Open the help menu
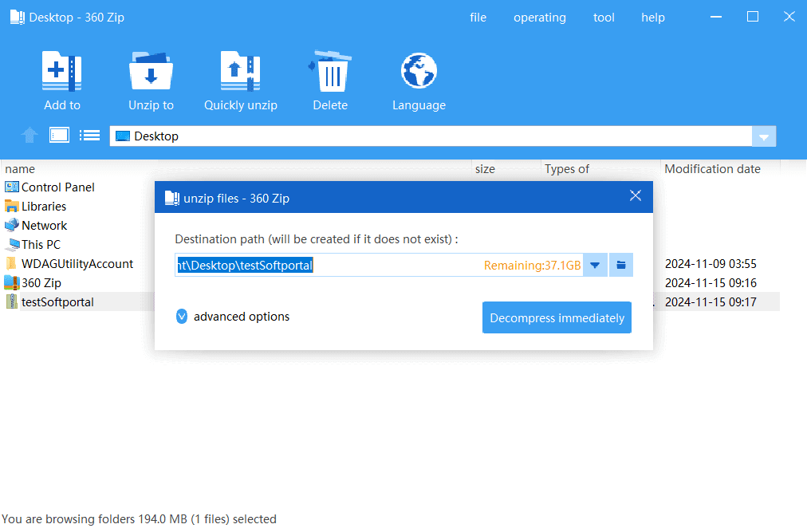Screen dimensions: 807x532 [653, 18]
